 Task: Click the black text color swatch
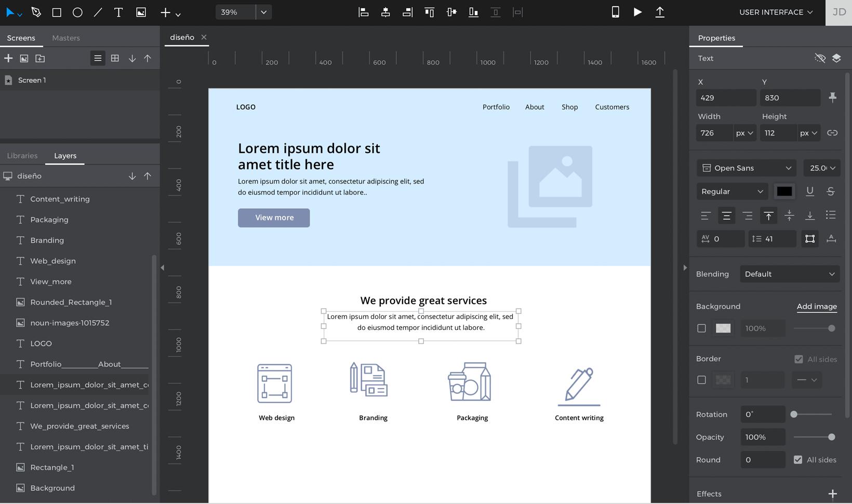click(x=784, y=191)
